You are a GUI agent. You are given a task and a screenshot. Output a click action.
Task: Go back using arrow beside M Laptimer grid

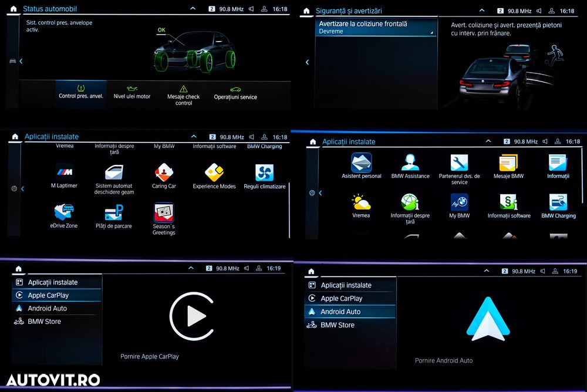(22, 189)
